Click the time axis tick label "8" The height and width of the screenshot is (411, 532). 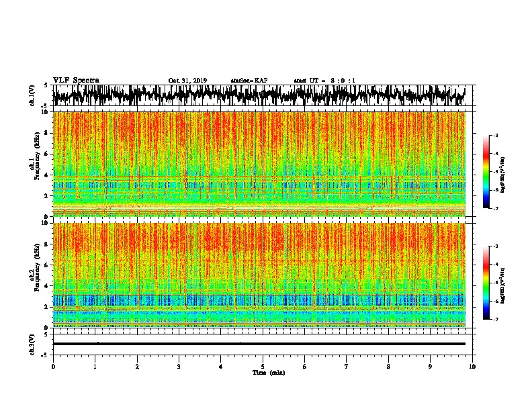(x=388, y=367)
